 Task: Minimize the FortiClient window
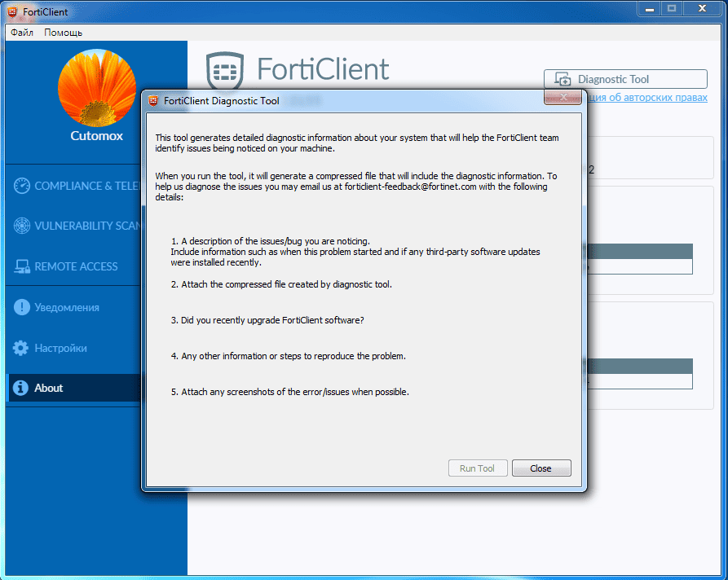tap(650, 9)
